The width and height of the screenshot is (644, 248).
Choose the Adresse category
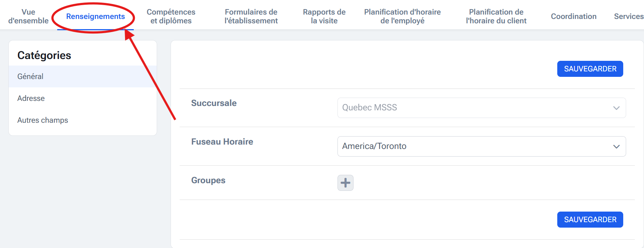(31, 98)
